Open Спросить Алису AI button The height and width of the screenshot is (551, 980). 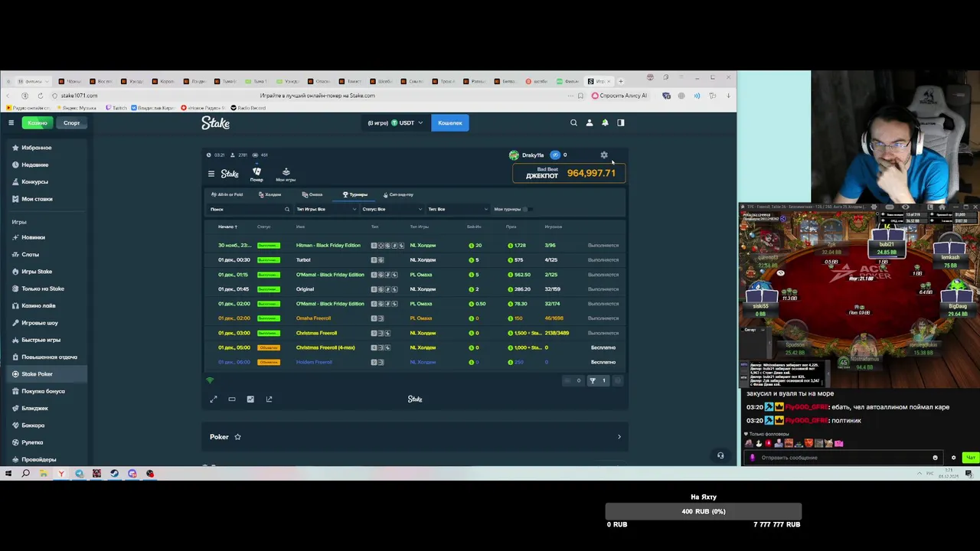(619, 96)
